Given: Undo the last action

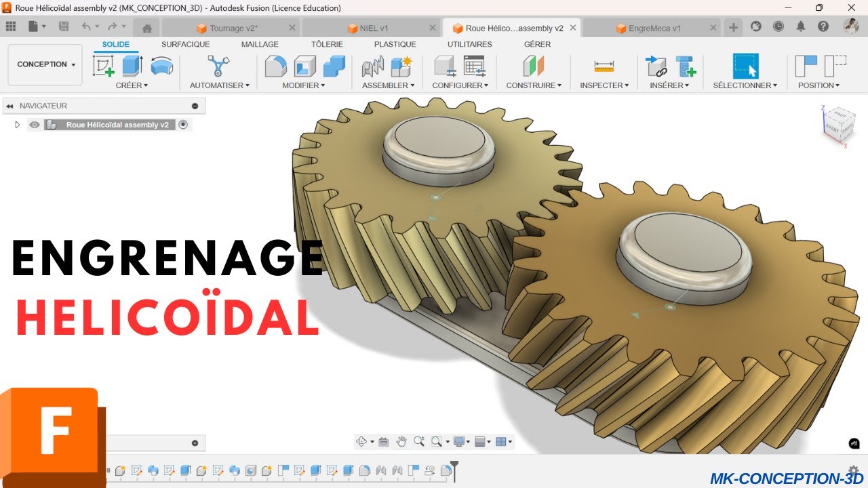Looking at the screenshot, I should coord(86,27).
